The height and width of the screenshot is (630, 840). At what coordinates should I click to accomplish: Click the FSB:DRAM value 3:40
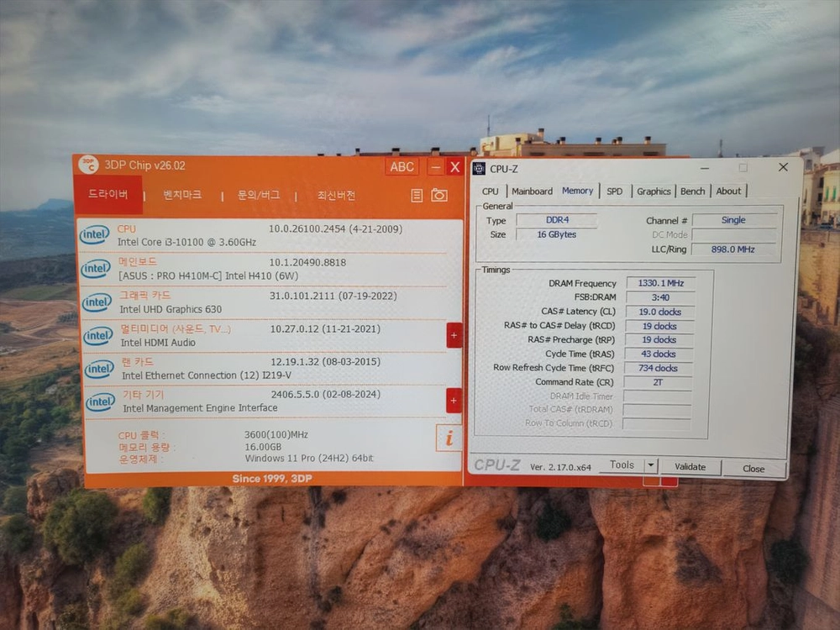pyautogui.click(x=660, y=297)
